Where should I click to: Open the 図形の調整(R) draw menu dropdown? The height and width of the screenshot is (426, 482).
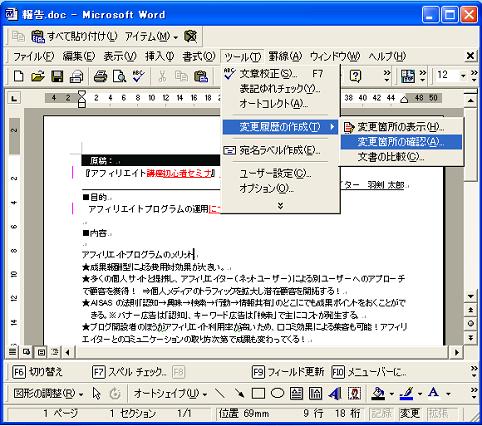[48, 394]
